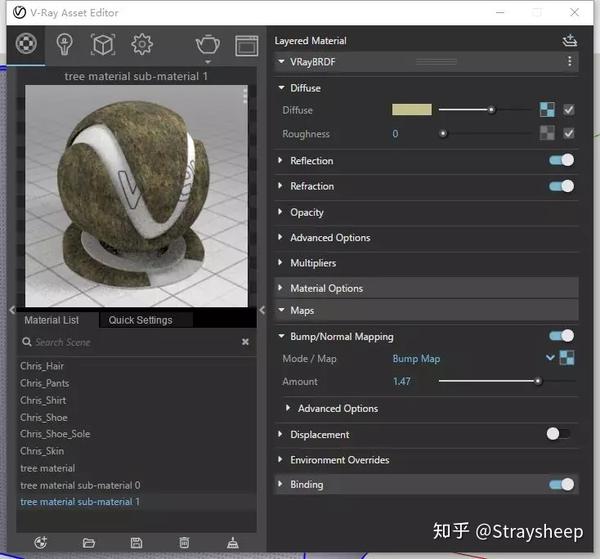The height and width of the screenshot is (559, 600).
Task: Select Chris_Pants material
Action: tap(45, 383)
